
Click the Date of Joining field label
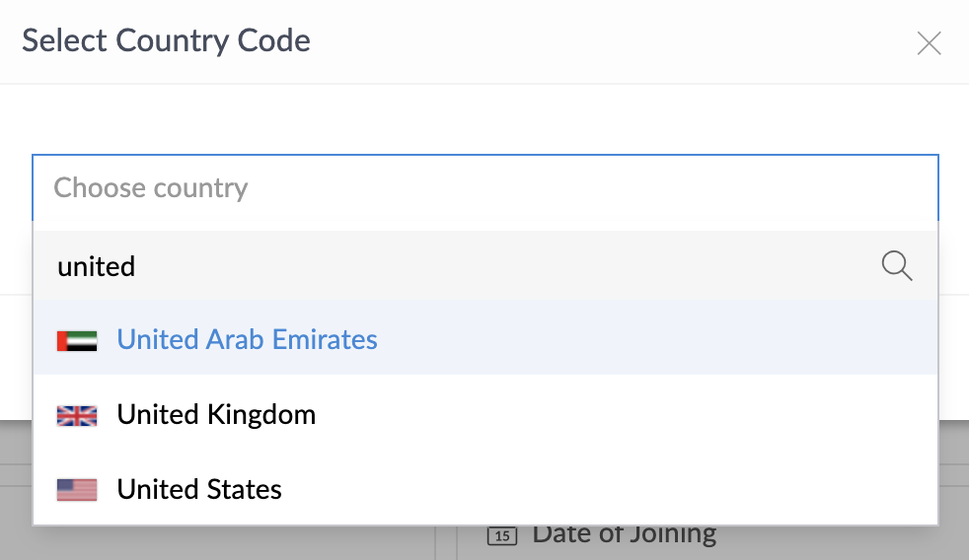click(x=625, y=534)
